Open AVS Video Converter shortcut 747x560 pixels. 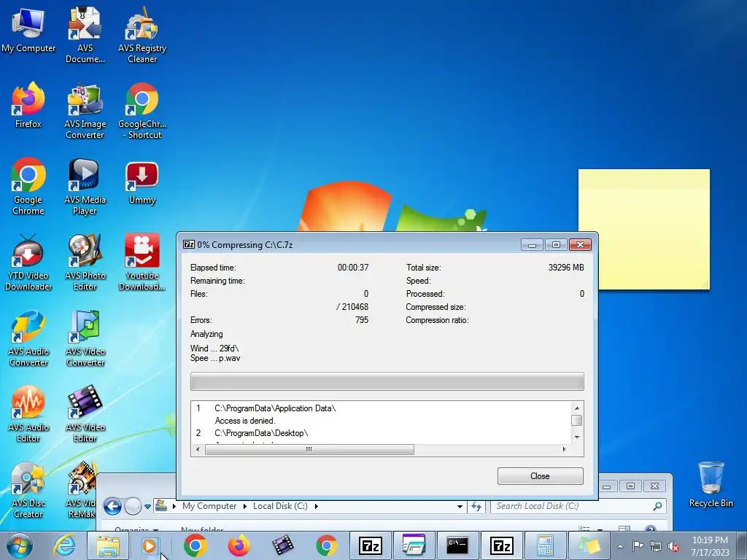click(85, 338)
